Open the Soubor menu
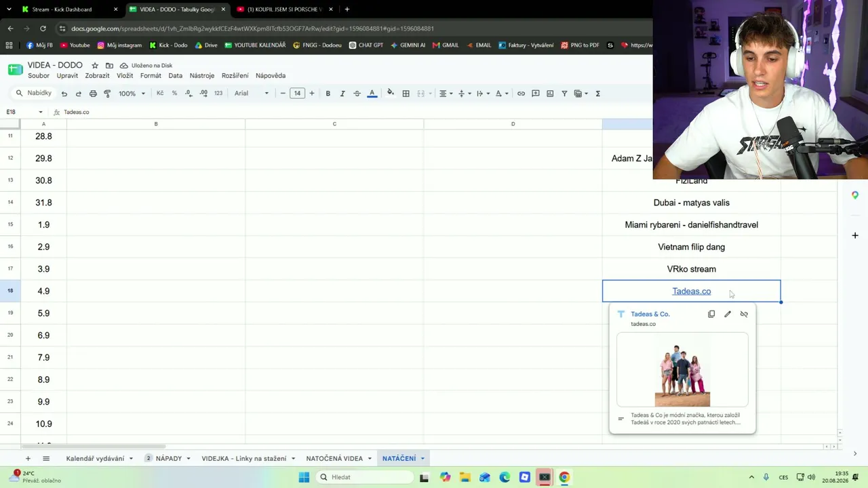This screenshot has height=488, width=868. (x=39, y=76)
